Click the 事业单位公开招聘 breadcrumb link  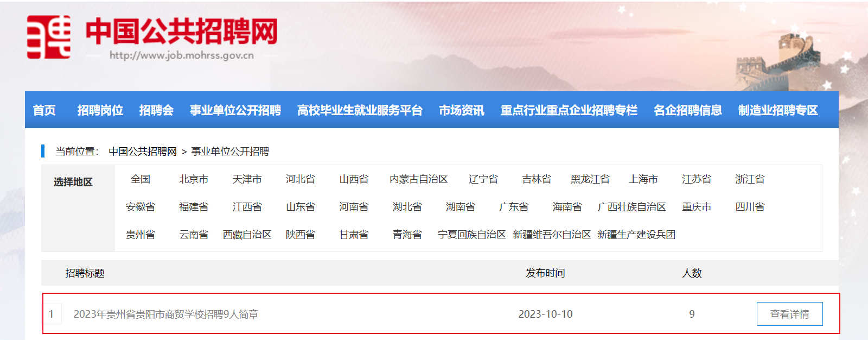(230, 152)
